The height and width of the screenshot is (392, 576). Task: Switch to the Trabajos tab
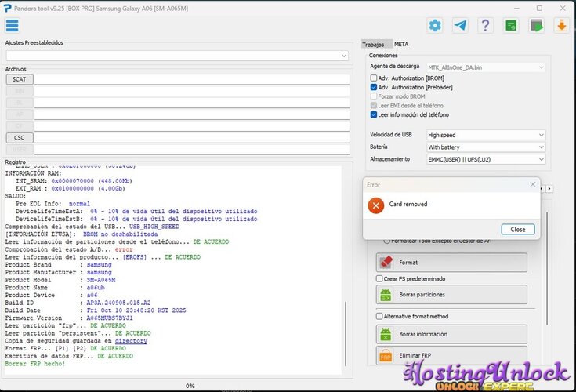pyautogui.click(x=376, y=44)
